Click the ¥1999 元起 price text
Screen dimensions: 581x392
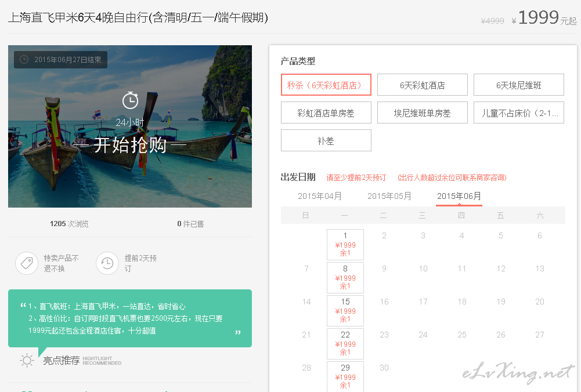tap(544, 18)
